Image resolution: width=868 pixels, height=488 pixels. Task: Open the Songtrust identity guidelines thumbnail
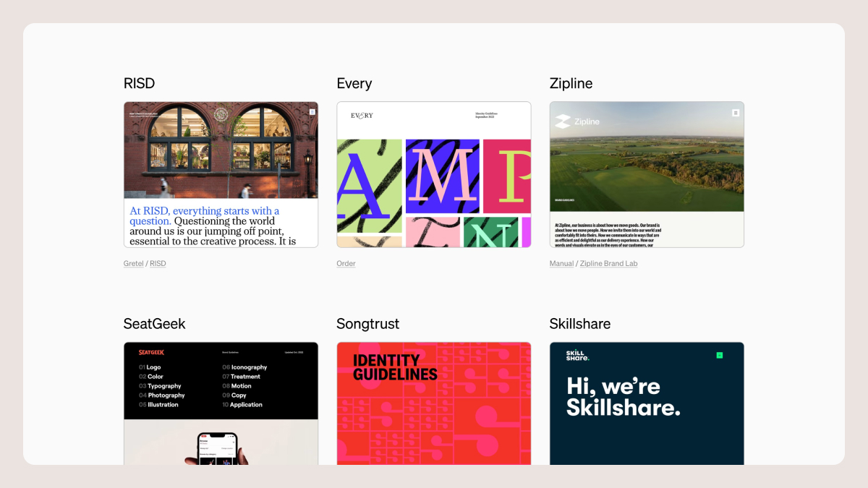pyautogui.click(x=434, y=403)
